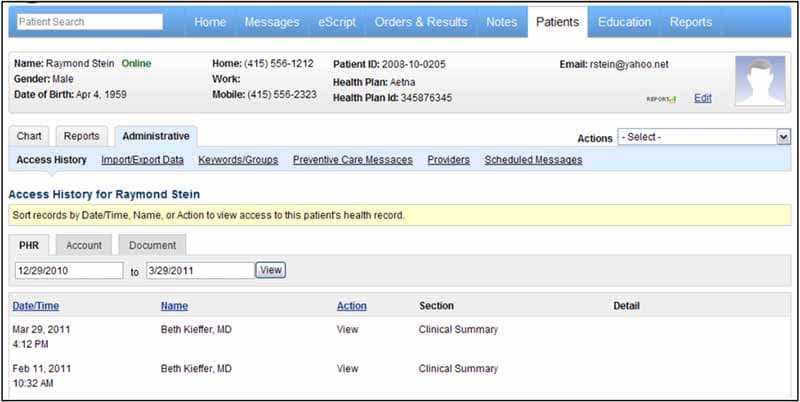The height and width of the screenshot is (402, 800).
Task: Sort records by Date/Time column header
Action: 35,306
